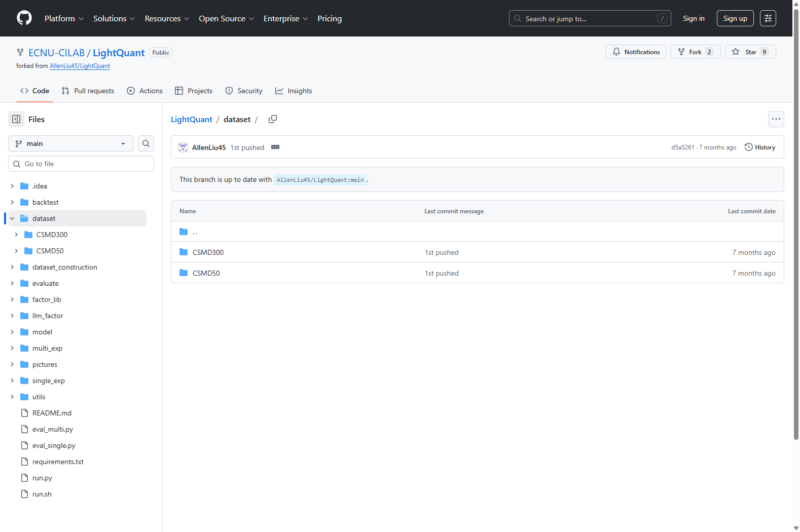Open the main branch selector dropdown
The image size is (800, 532).
[71, 143]
